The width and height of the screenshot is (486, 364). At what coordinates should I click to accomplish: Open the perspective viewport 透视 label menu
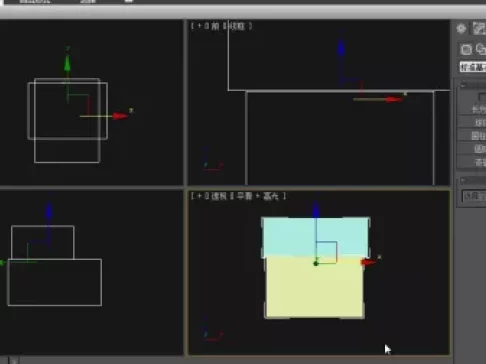point(219,196)
